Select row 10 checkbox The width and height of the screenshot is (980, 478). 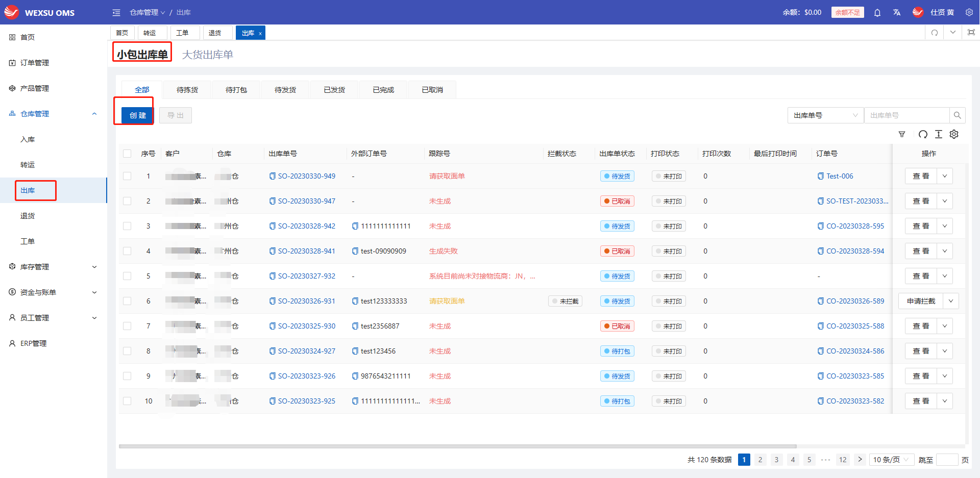(127, 401)
